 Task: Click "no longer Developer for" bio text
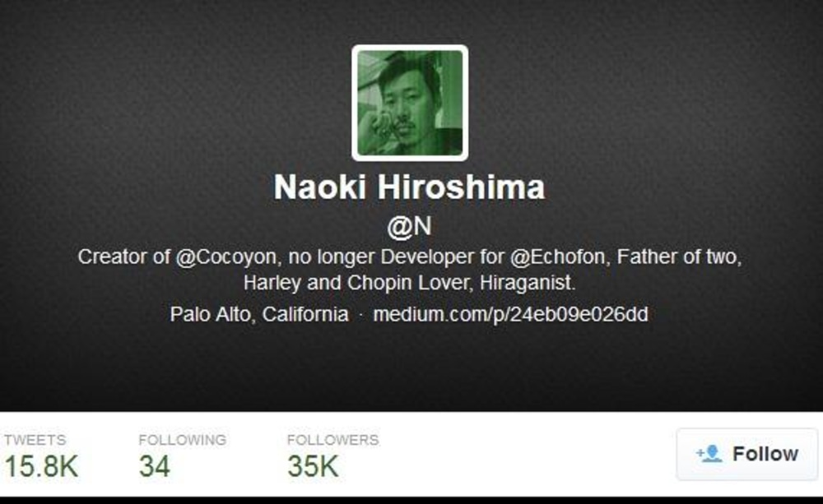point(397,257)
